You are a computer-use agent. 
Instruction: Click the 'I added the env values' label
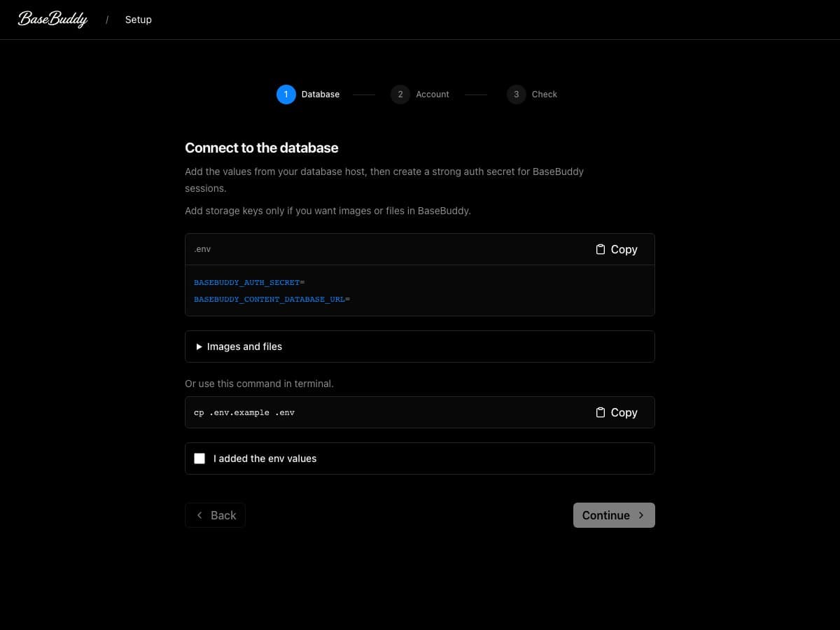265,458
